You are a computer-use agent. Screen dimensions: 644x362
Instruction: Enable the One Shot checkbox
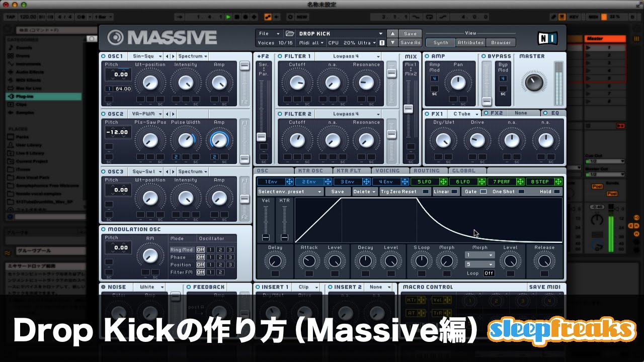click(x=521, y=192)
